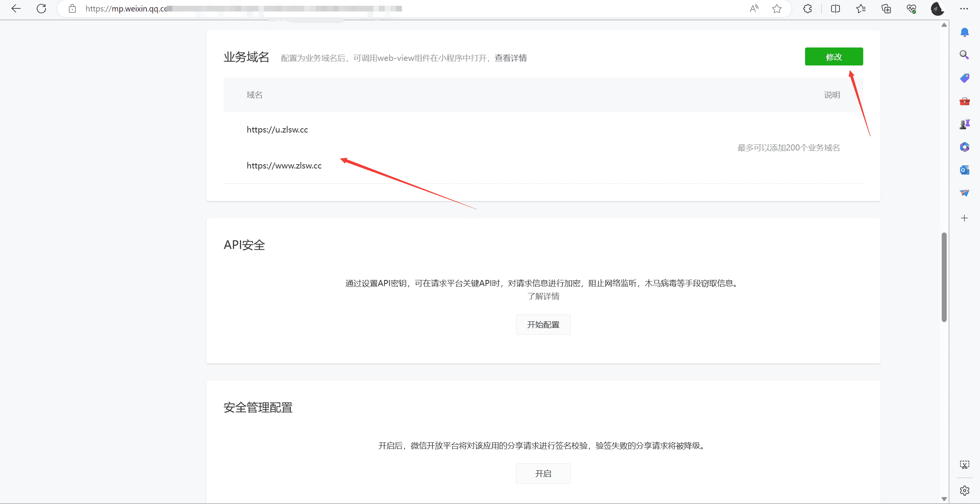The height and width of the screenshot is (504, 980).
Task: Launch the web capture snipping icon
Action: coord(965,465)
